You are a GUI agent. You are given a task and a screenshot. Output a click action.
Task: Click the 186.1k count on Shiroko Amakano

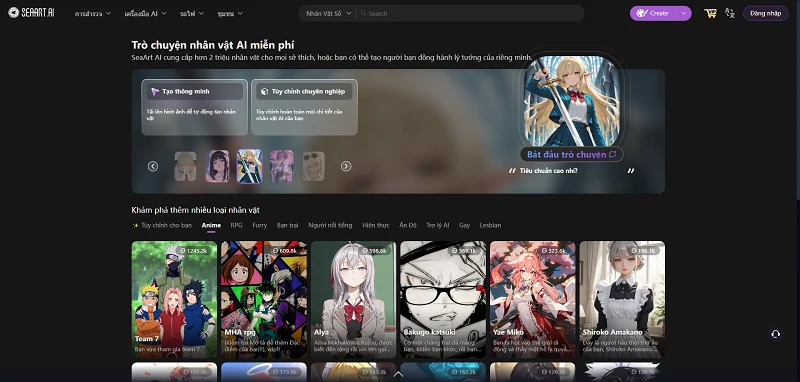(x=643, y=251)
